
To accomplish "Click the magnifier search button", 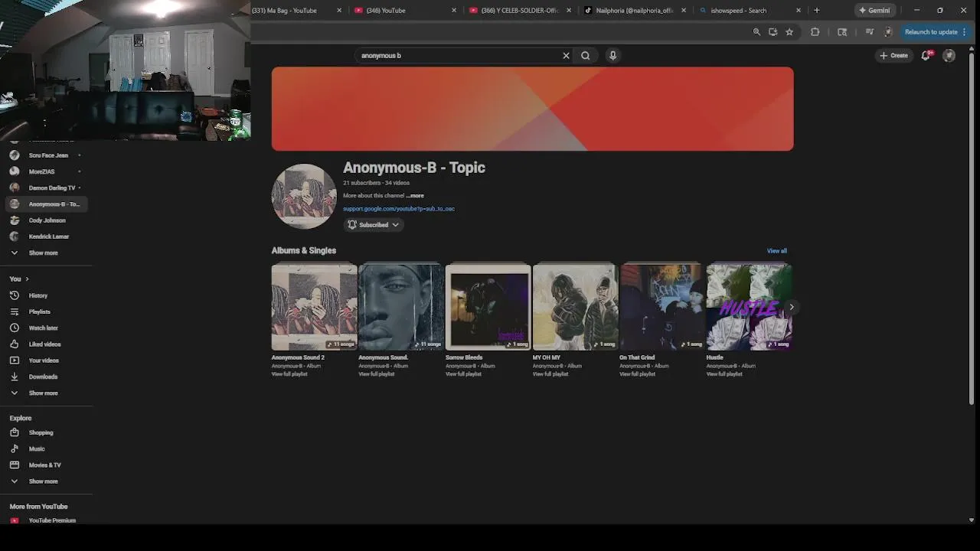I will (x=585, y=55).
